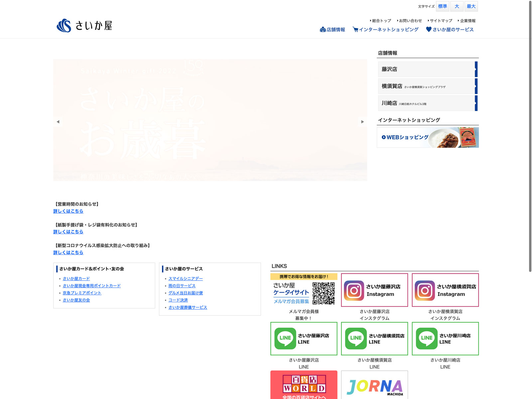Set text size to 最大

click(471, 6)
